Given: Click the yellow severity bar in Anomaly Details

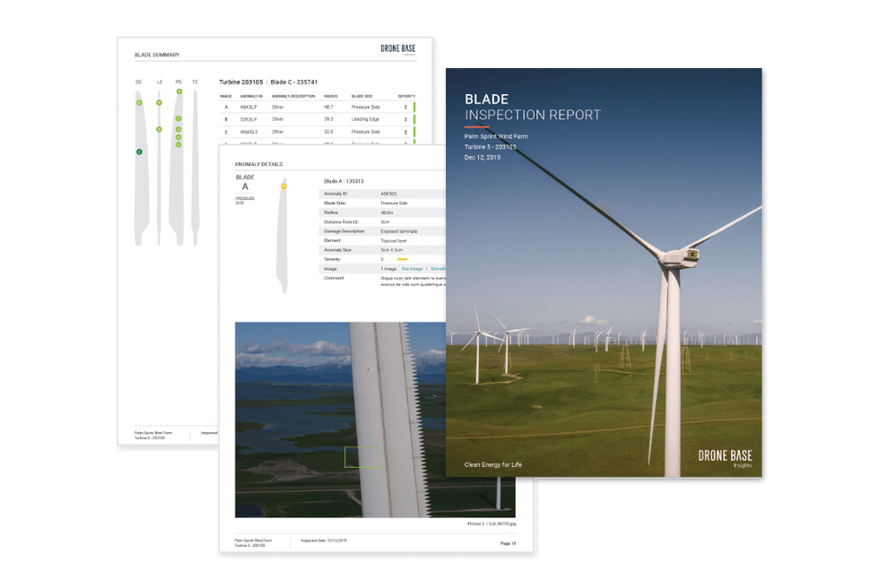Looking at the screenshot, I should click(403, 259).
